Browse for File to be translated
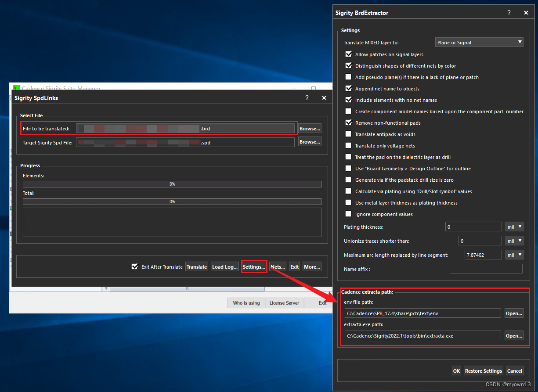This screenshot has height=392, width=538. click(310, 128)
